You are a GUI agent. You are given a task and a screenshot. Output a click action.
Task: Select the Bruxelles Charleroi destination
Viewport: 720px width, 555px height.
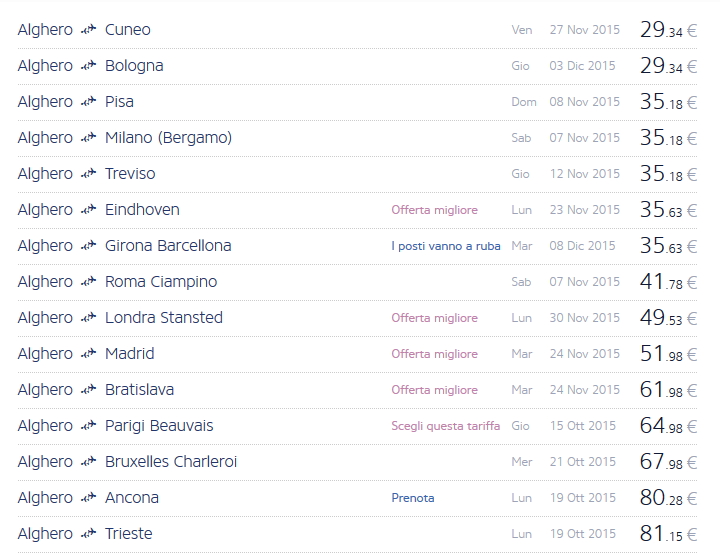click(171, 462)
